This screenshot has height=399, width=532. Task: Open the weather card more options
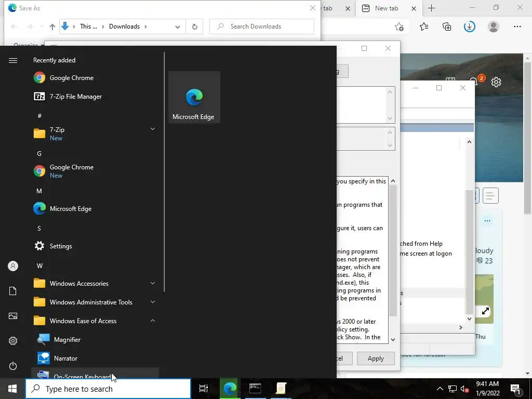487,220
